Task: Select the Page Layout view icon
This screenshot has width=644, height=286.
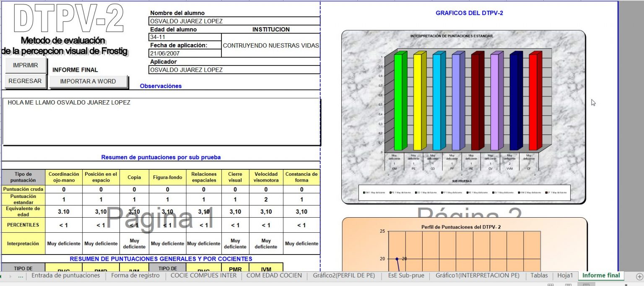Action: [569, 284]
